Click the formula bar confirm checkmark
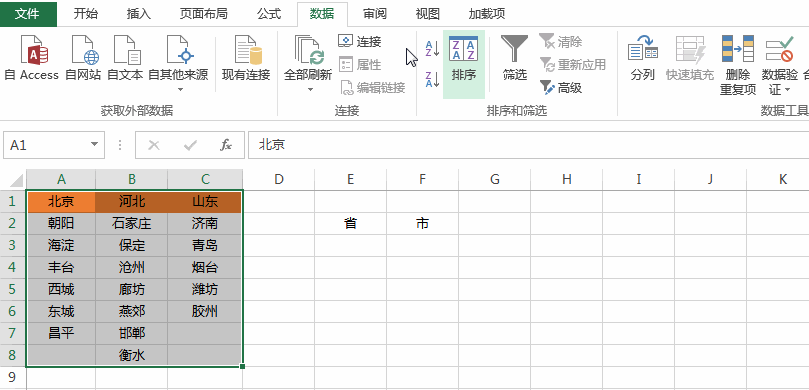 point(190,145)
